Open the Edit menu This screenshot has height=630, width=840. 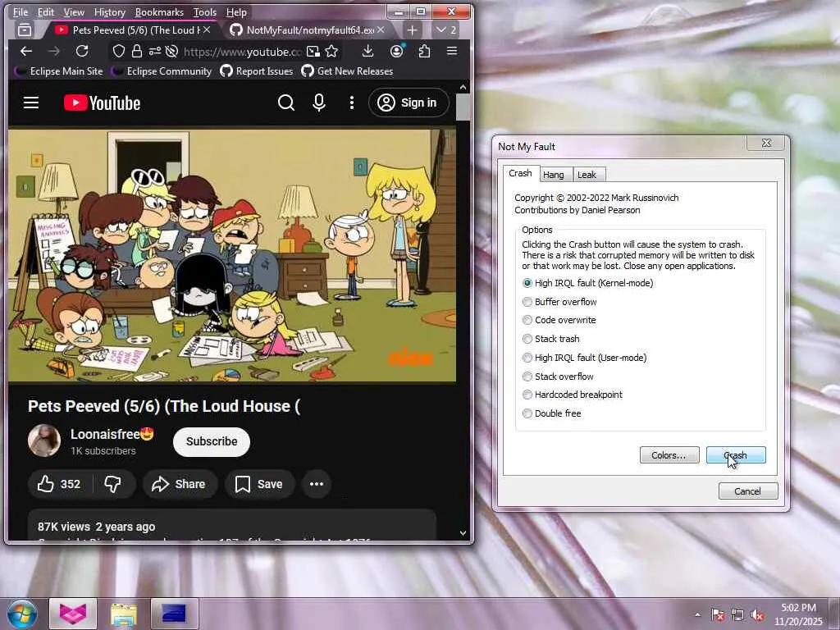[x=46, y=11]
